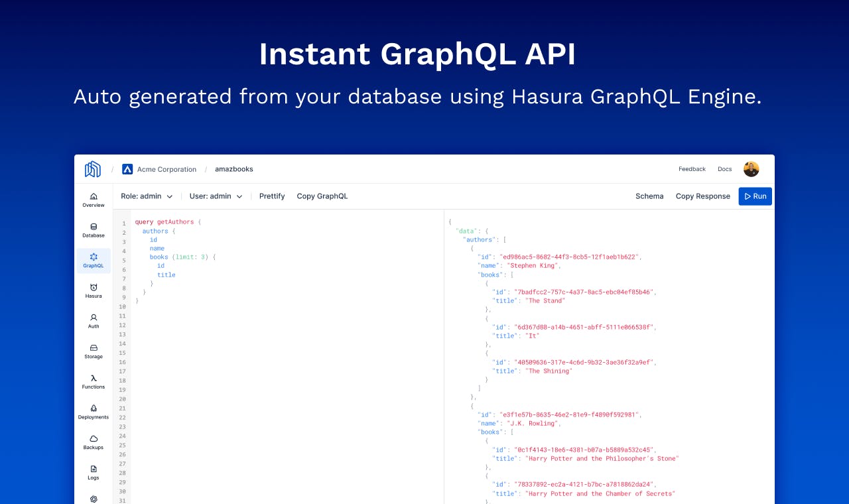
Task: Click the "Stephen King" name value
Action: tap(533, 265)
